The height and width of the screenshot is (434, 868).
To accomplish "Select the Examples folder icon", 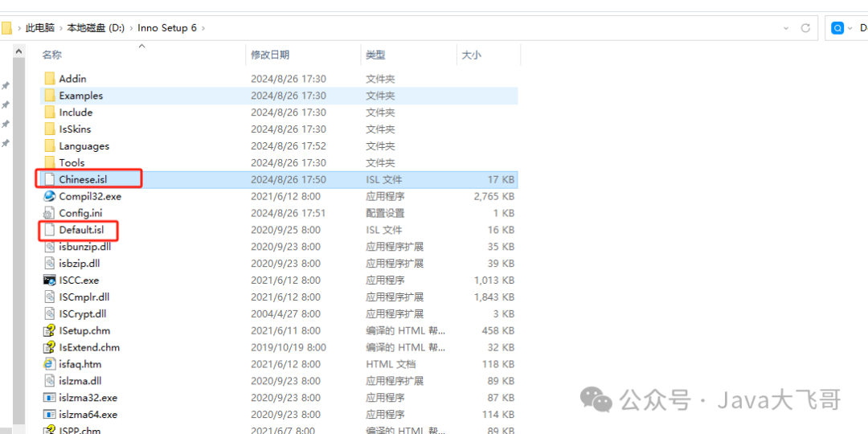I will (50, 95).
